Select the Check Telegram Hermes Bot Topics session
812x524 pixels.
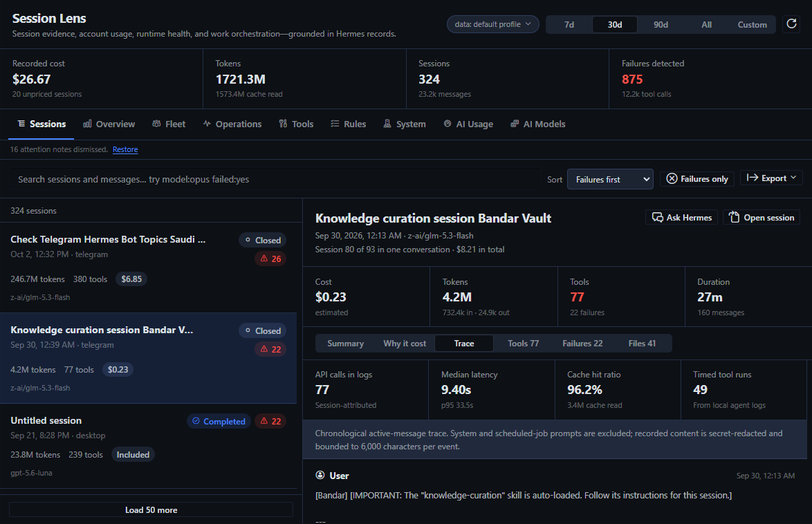pos(148,268)
